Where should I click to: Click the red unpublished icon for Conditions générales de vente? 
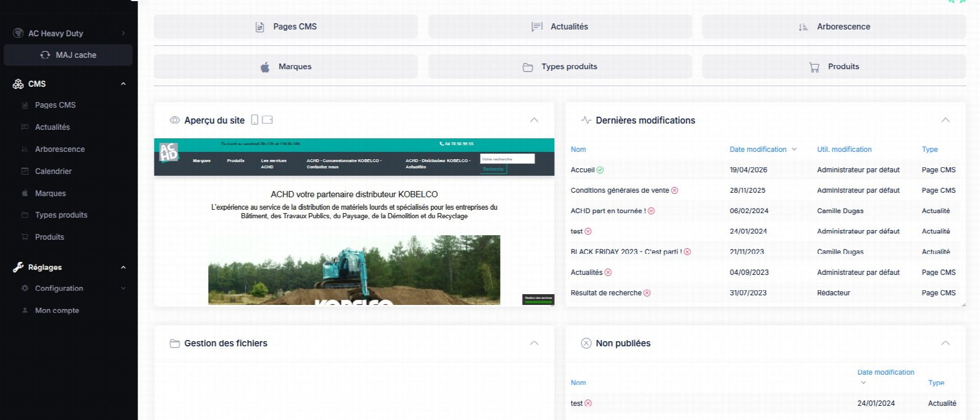675,190
